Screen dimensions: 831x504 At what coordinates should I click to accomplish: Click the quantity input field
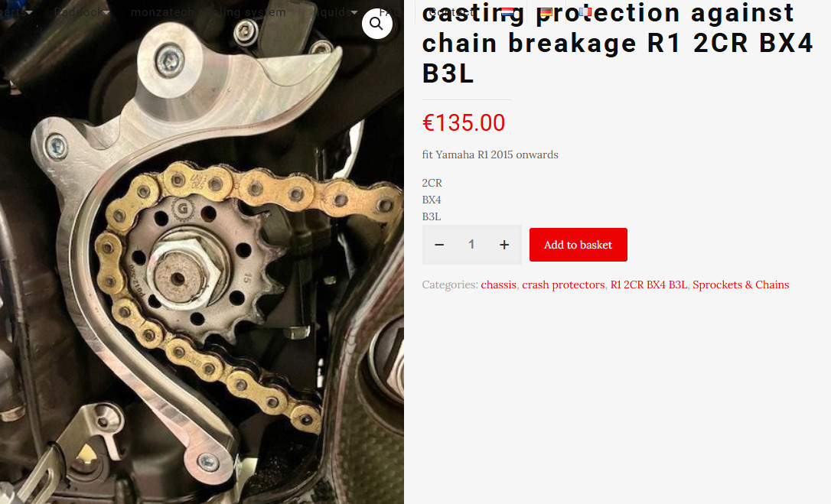(x=471, y=245)
